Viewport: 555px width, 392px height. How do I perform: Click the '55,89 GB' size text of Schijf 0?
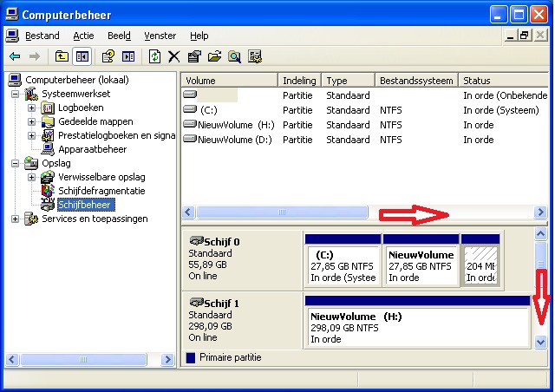207,265
